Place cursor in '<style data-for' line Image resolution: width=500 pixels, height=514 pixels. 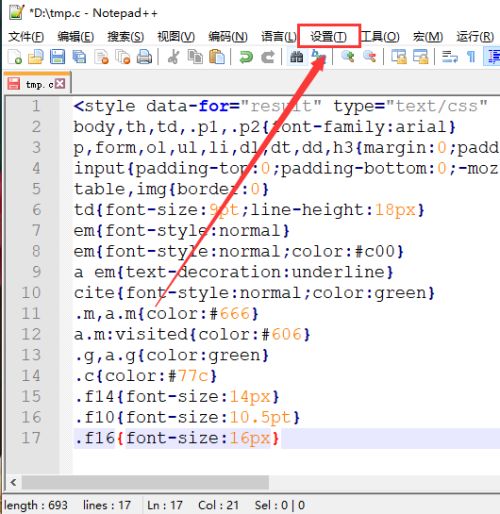click(281, 106)
